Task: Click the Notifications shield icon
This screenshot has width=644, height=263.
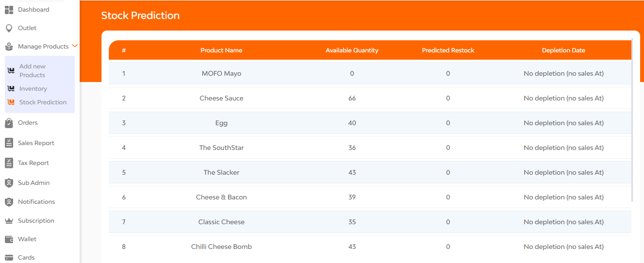Action: 9,202
